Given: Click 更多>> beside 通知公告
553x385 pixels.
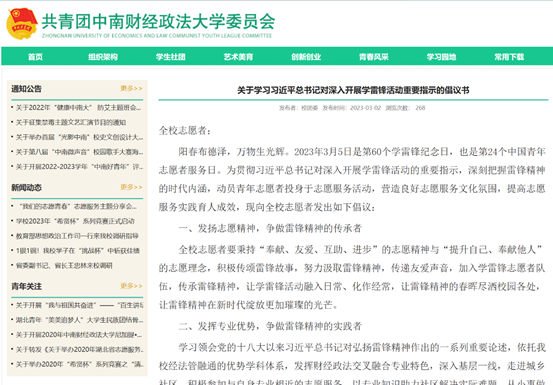Looking at the screenshot, I should (x=131, y=88).
